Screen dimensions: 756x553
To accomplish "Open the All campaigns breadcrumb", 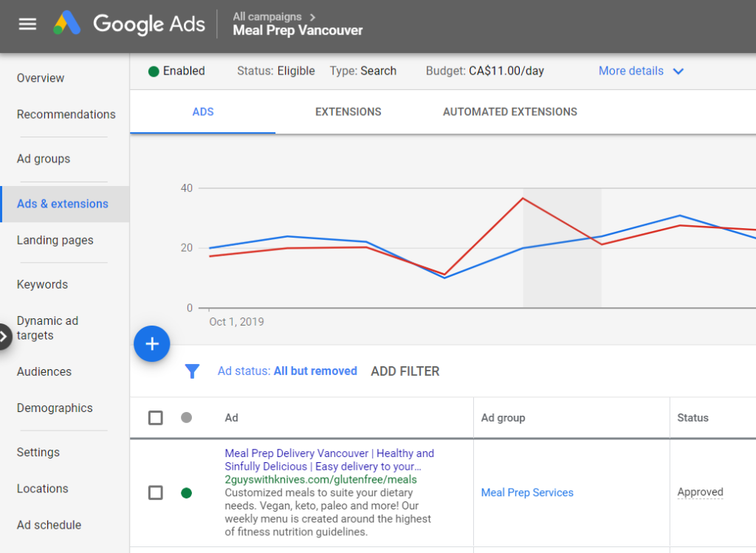I will [x=267, y=16].
